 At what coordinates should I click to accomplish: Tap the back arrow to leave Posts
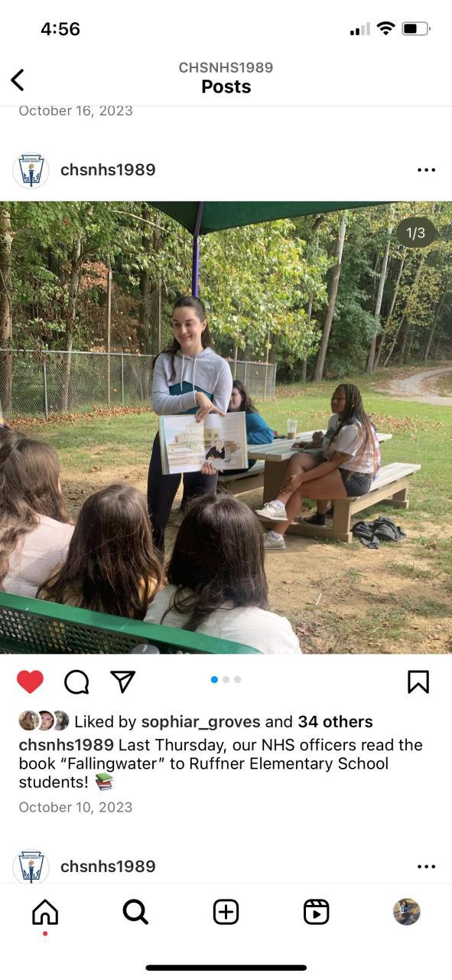point(18,80)
